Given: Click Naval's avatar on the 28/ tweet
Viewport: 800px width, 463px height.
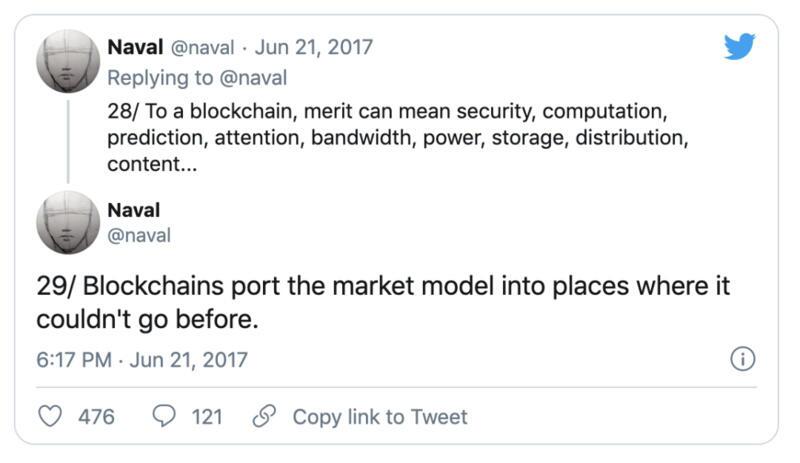Looking at the screenshot, I should (67, 62).
